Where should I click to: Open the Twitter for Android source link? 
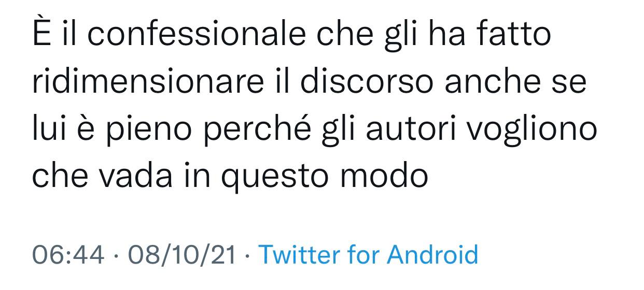pos(368,255)
